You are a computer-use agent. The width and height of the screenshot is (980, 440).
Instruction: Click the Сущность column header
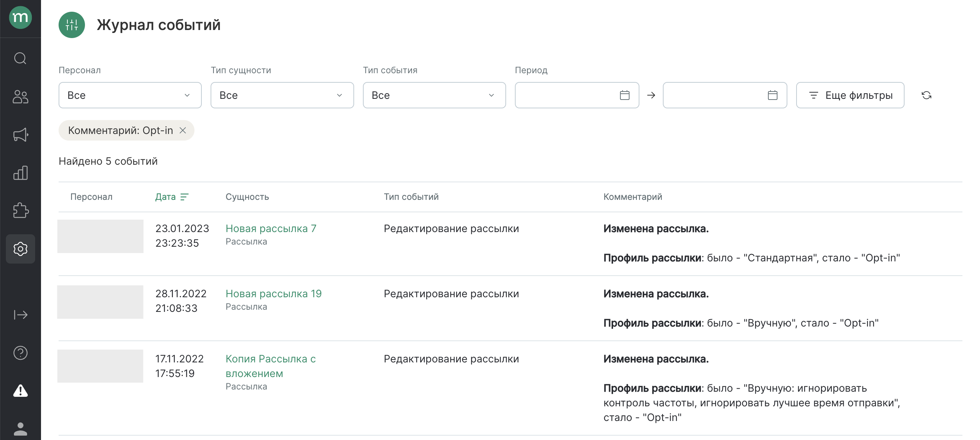(x=247, y=197)
